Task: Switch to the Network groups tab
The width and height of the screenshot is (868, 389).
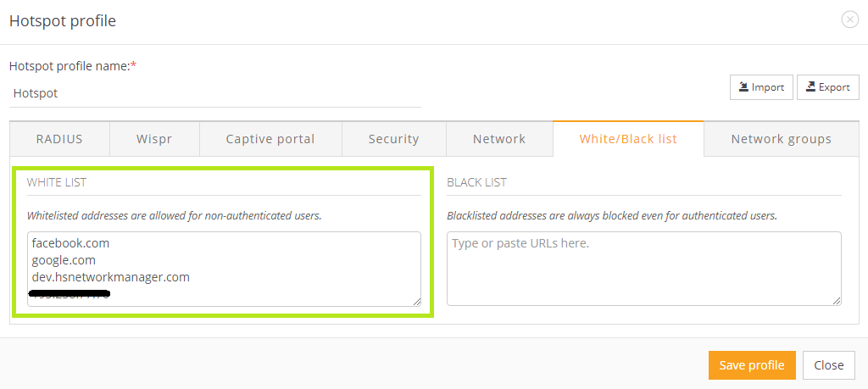Action: (781, 139)
